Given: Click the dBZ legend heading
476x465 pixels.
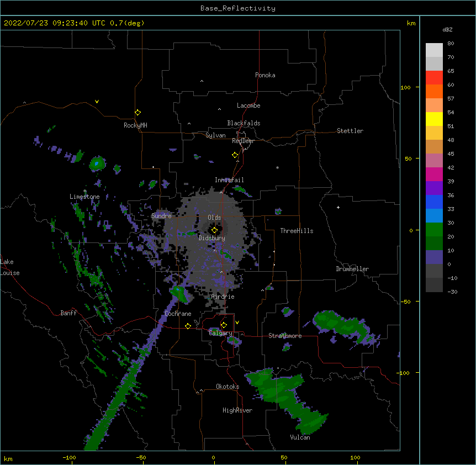Looking at the screenshot, I should pyautogui.click(x=447, y=29).
